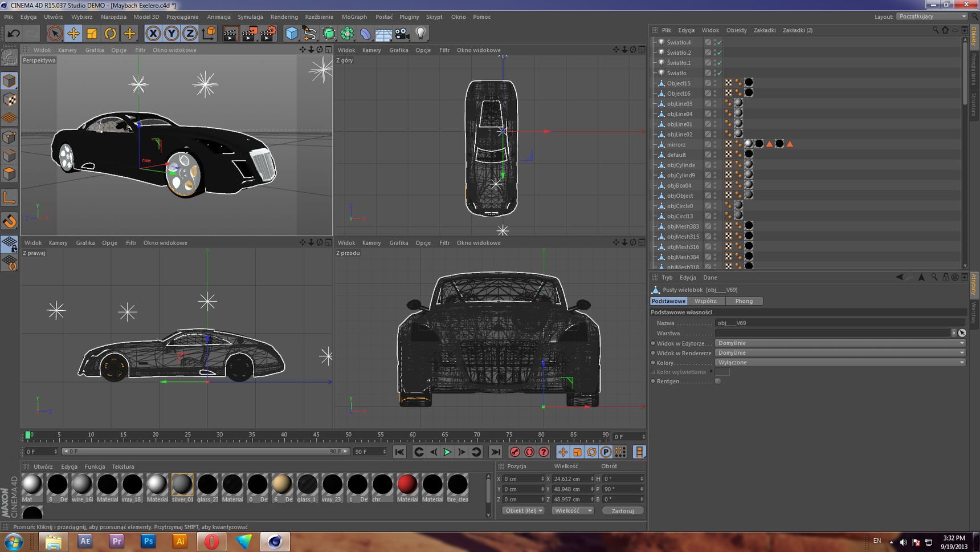Render to Picture Viewer icon
Viewport: 980px width, 552px height.
tap(250, 34)
